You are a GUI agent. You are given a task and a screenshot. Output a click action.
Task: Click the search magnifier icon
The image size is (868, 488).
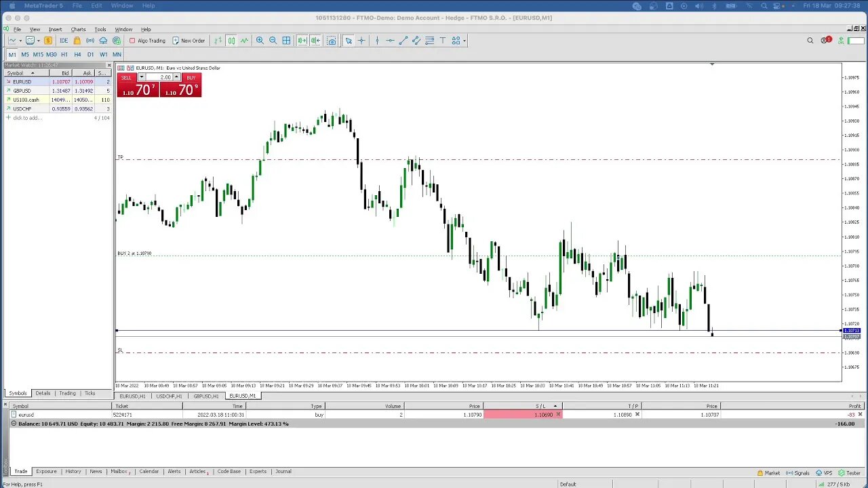click(x=810, y=41)
